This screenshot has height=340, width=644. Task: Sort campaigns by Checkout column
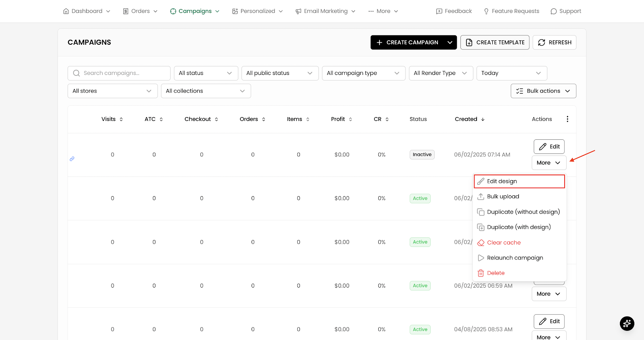(x=201, y=119)
